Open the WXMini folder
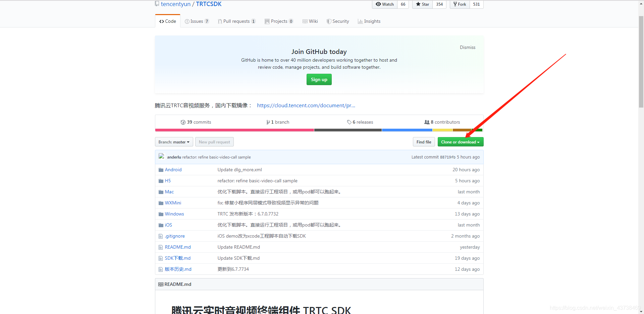 [173, 203]
